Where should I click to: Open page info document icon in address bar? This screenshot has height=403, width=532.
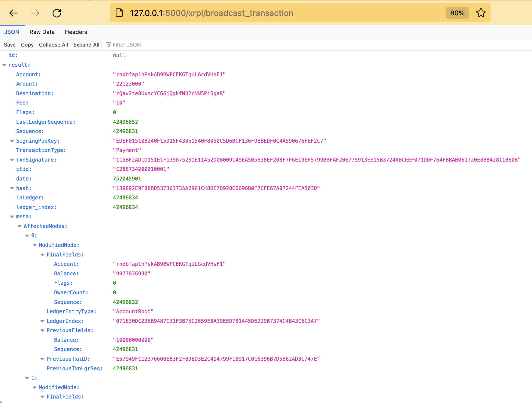[119, 13]
